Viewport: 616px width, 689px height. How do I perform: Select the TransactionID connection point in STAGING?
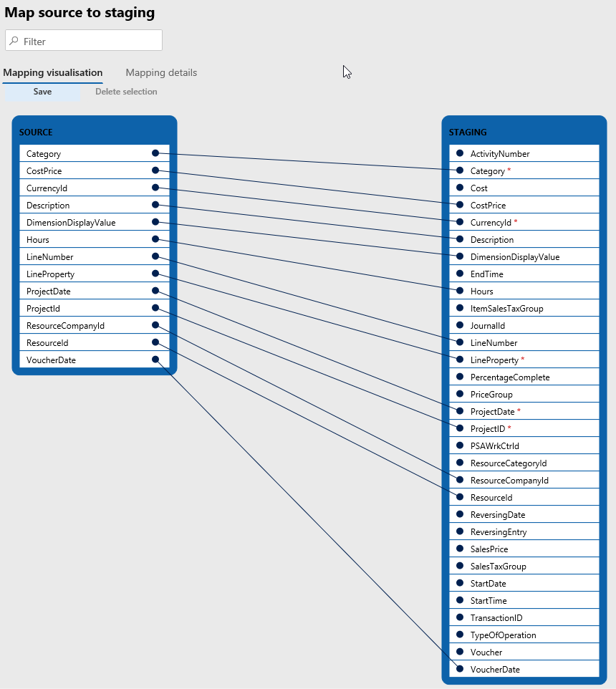[x=458, y=617]
